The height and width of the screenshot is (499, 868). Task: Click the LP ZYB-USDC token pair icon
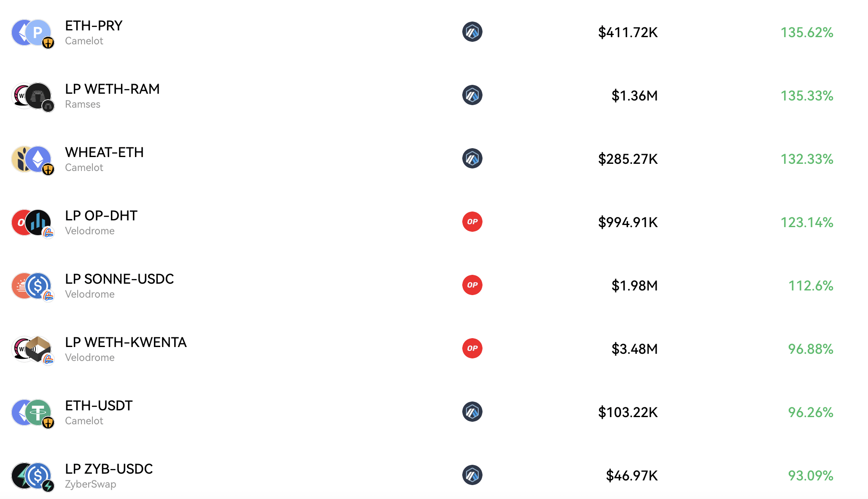tap(32, 476)
